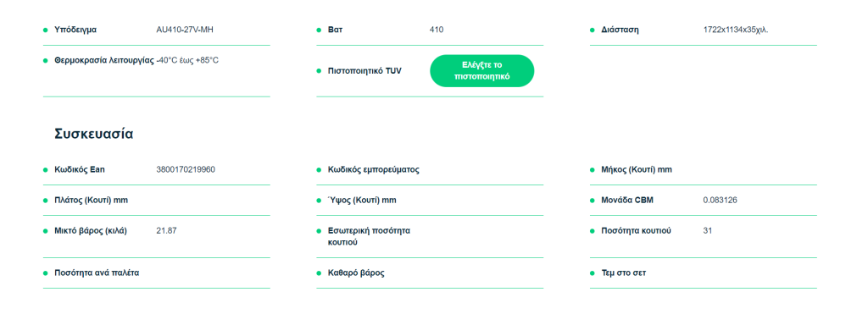The height and width of the screenshot is (314, 868).
Task: Click the bullet beside Ποσότητα ανά παλέτα
Action: point(46,273)
